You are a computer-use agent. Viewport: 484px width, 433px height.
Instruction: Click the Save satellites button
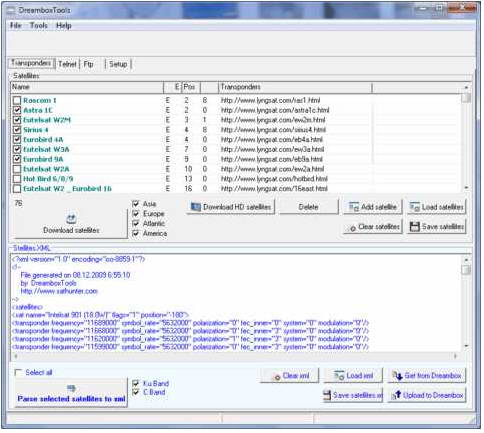click(x=436, y=227)
